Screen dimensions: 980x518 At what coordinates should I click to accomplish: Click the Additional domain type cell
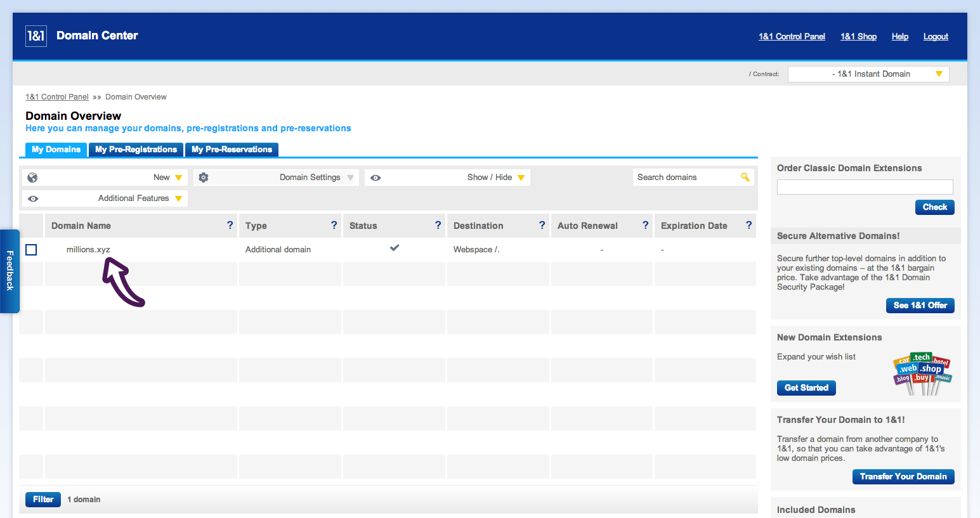click(x=278, y=250)
